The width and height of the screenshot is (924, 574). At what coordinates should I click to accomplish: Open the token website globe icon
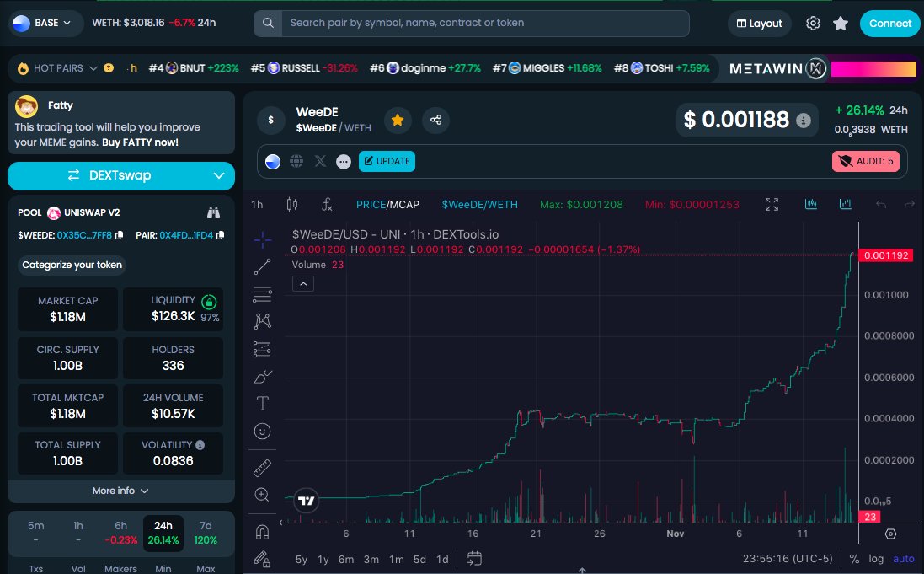click(296, 162)
